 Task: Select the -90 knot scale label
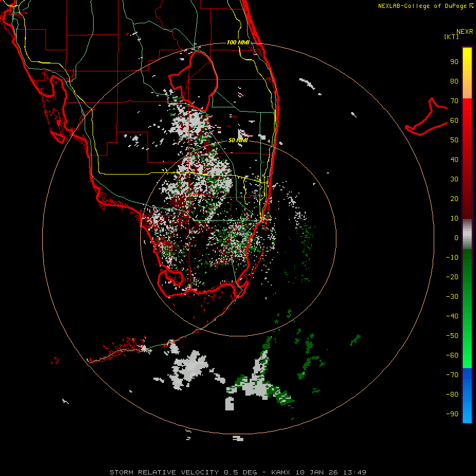452,414
